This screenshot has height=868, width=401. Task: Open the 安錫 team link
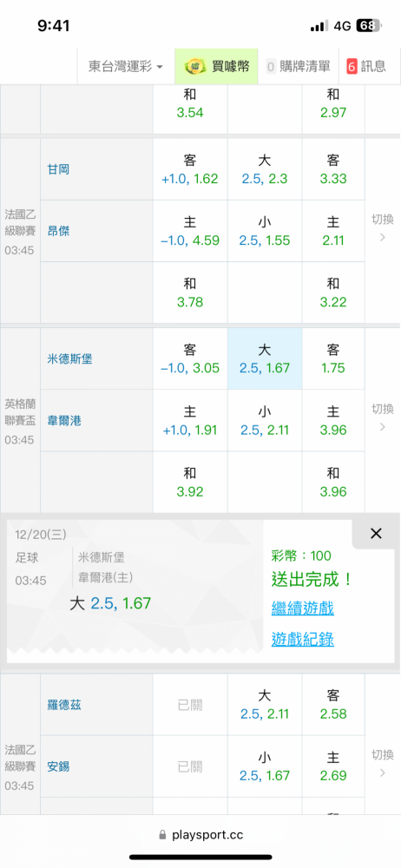point(58,766)
